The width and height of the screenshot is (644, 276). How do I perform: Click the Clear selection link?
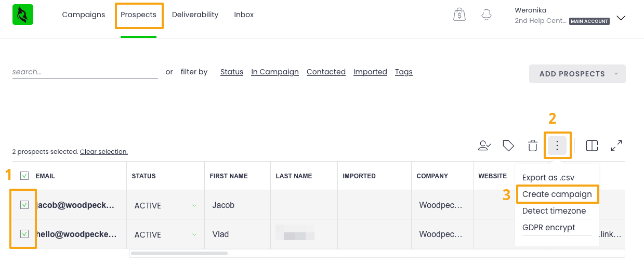103,152
